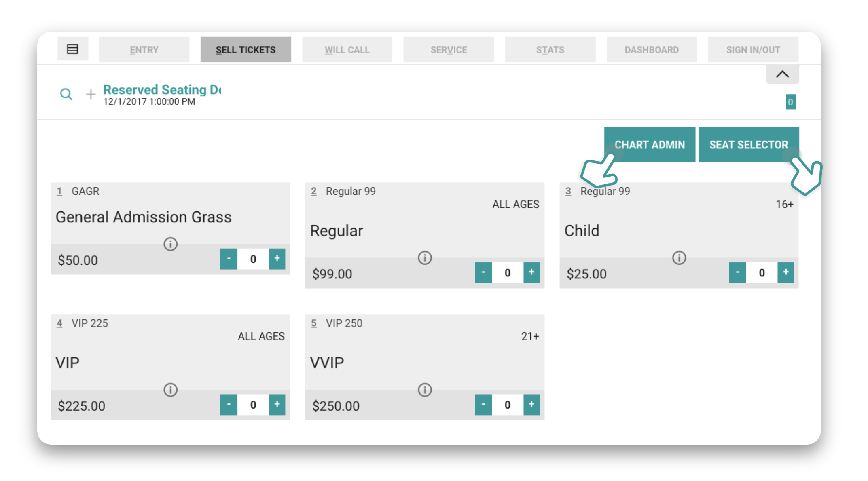This screenshot has height=481, width=868.
Task: Increase Regular $99.00 ticket quantity
Action: [x=531, y=272]
